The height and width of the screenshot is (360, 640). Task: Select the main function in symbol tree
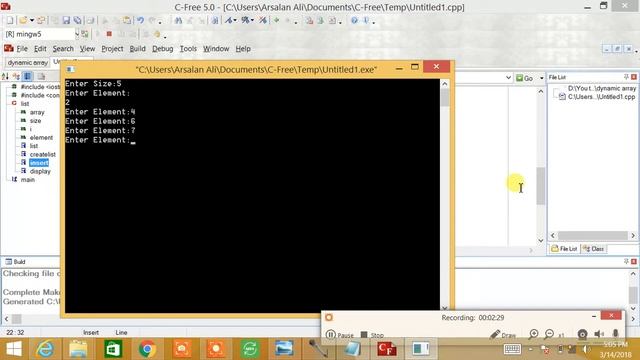28,180
